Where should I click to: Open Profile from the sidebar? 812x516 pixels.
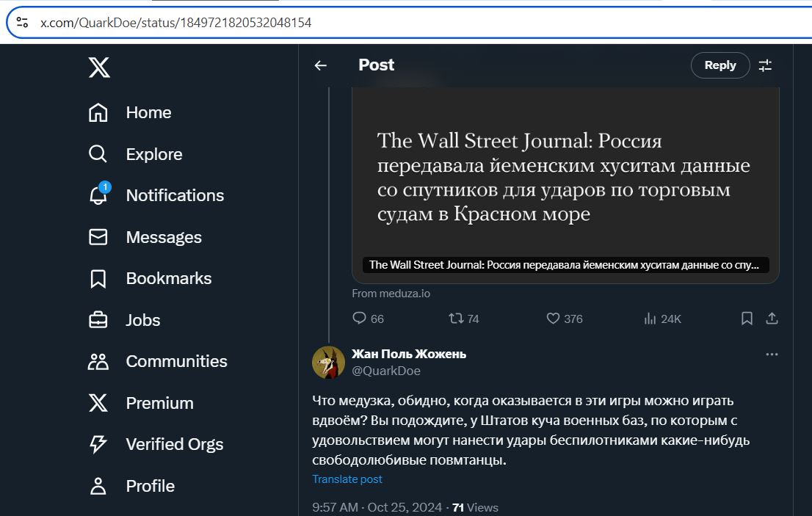click(131, 486)
